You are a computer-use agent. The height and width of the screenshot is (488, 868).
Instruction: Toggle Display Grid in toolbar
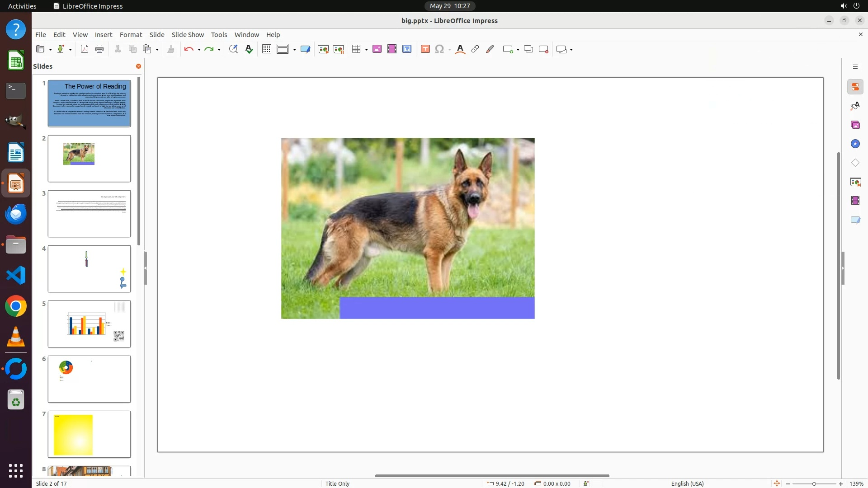(x=267, y=49)
